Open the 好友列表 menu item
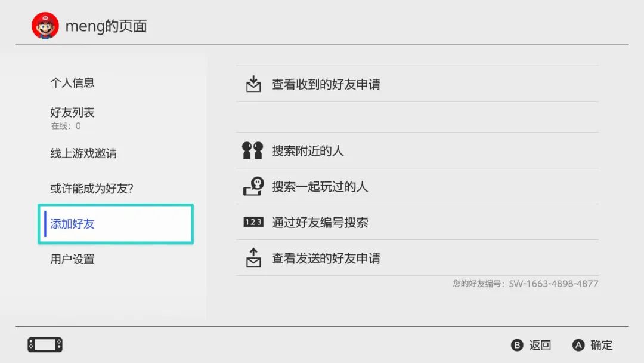Screen dimensions: 644x363 pyautogui.click(x=73, y=113)
